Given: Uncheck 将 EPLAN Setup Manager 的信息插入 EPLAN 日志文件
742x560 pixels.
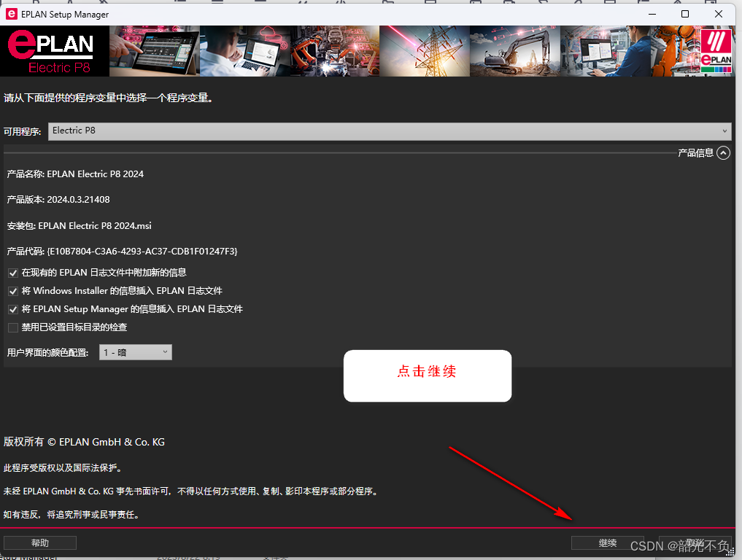Looking at the screenshot, I should pyautogui.click(x=12, y=308).
